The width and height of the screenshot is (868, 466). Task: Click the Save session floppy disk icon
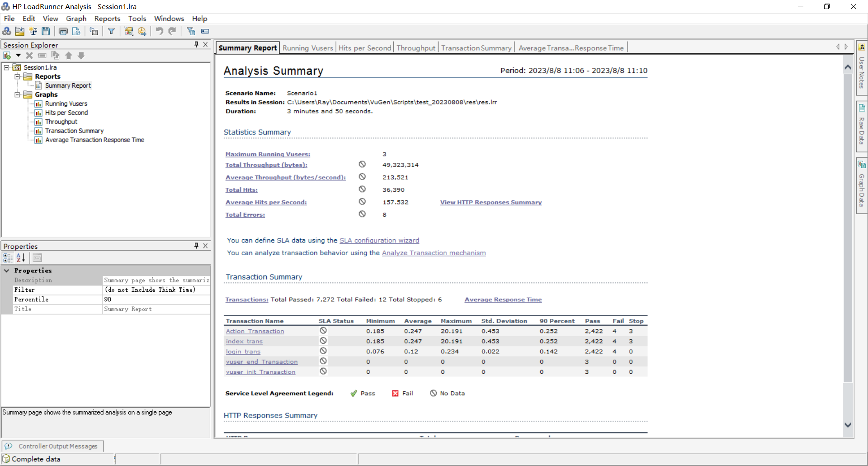click(46, 31)
